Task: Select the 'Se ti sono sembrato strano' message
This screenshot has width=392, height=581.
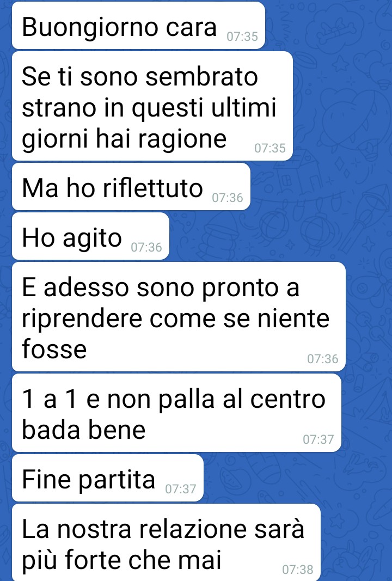Action: click(x=152, y=106)
